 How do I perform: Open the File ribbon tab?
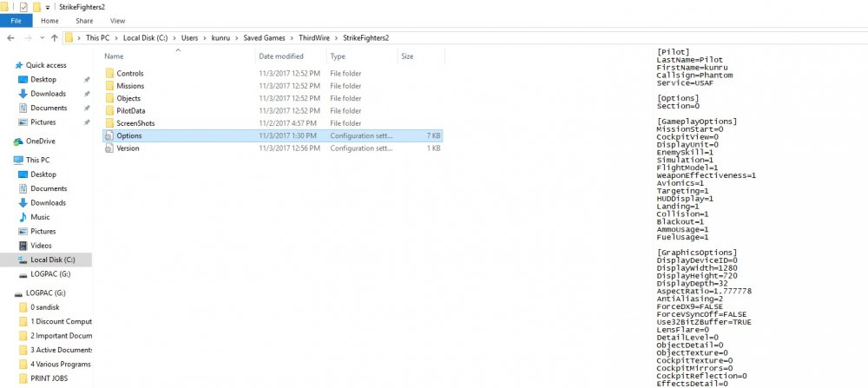coord(16,21)
